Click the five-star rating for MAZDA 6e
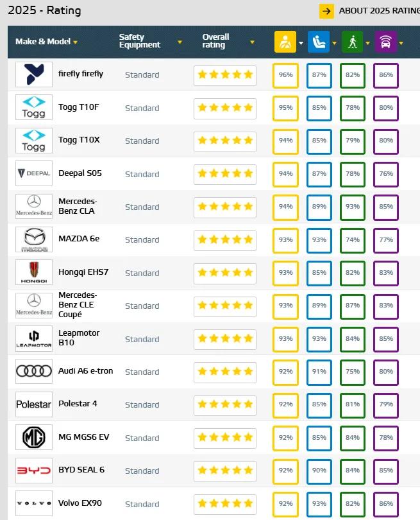The height and width of the screenshot is (520, 420). pyautogui.click(x=225, y=239)
